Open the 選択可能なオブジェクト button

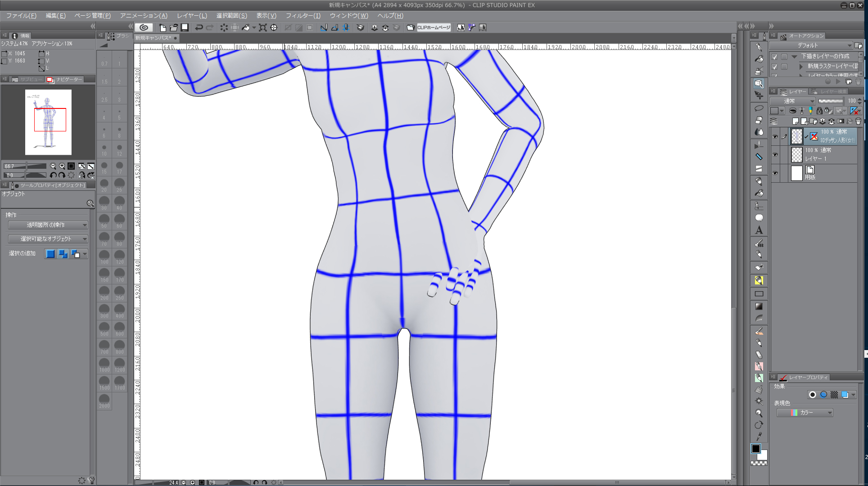pyautogui.click(x=48, y=239)
